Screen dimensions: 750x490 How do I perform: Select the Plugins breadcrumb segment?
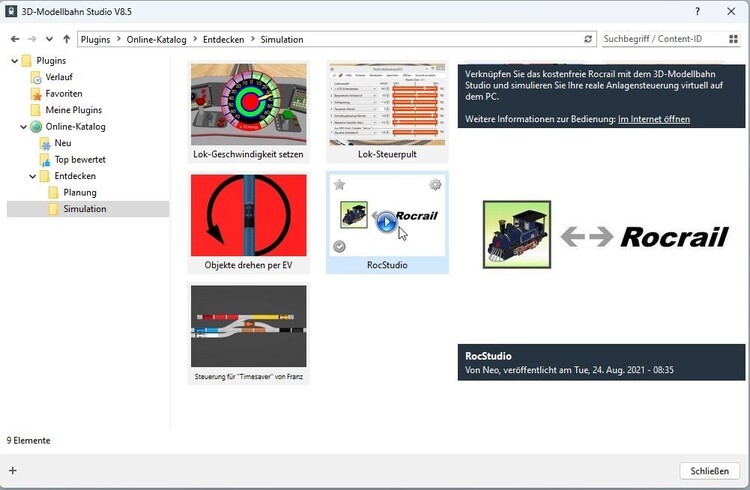pyautogui.click(x=95, y=40)
